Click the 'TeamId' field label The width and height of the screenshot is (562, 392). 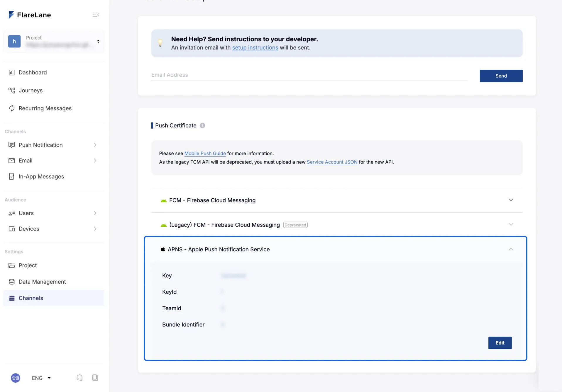coord(172,308)
